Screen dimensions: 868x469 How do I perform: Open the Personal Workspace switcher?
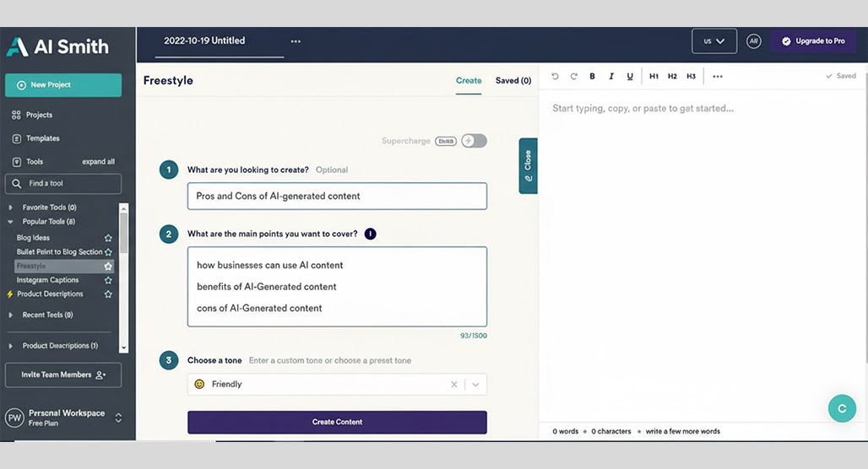[118, 418]
